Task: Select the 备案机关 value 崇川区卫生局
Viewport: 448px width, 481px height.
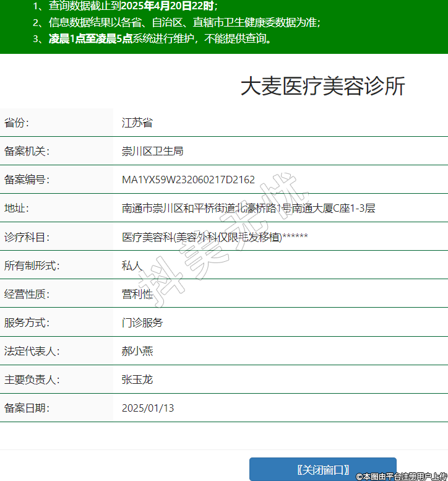Action: click(152, 151)
